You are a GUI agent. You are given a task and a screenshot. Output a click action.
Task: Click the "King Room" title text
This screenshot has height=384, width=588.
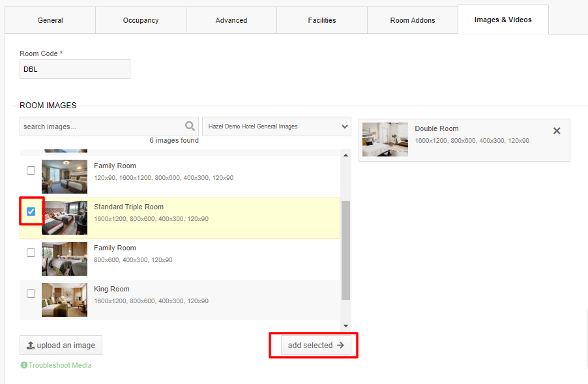[111, 289]
